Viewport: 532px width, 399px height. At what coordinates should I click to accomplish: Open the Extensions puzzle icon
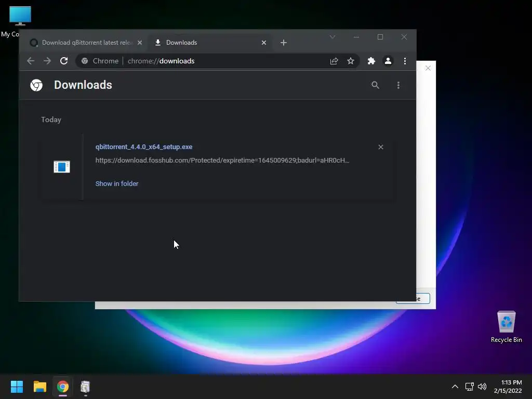371,61
